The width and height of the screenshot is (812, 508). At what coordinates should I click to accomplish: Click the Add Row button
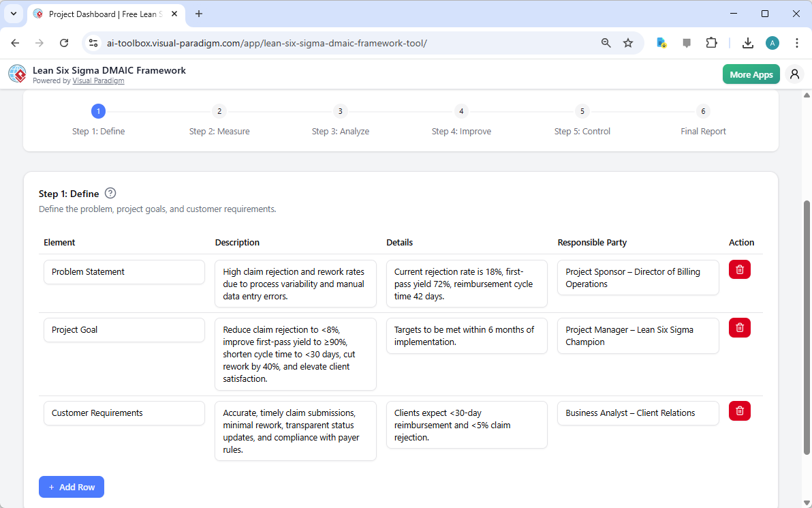(71, 487)
